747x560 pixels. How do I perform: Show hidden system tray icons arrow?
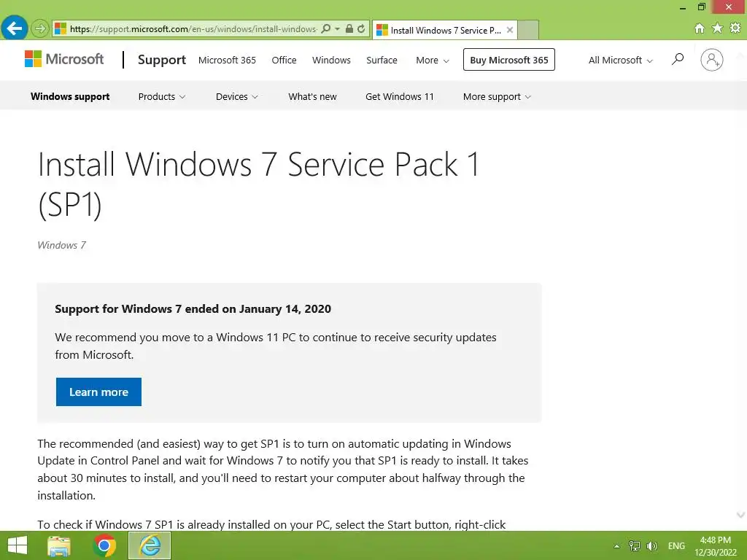pos(616,546)
